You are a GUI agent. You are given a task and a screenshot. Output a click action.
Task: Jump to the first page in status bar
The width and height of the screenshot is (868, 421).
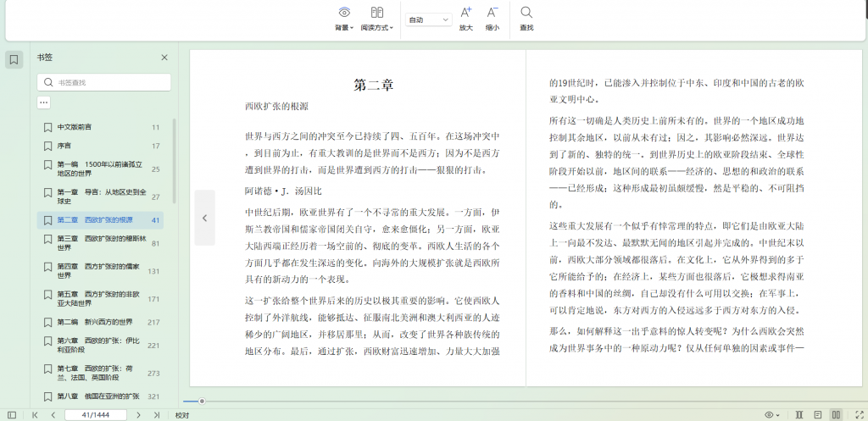pos(35,415)
